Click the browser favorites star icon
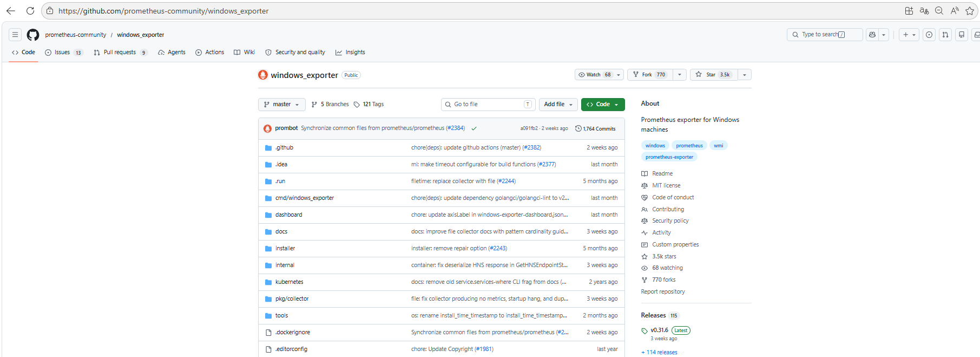The image size is (980, 357). pos(970,11)
